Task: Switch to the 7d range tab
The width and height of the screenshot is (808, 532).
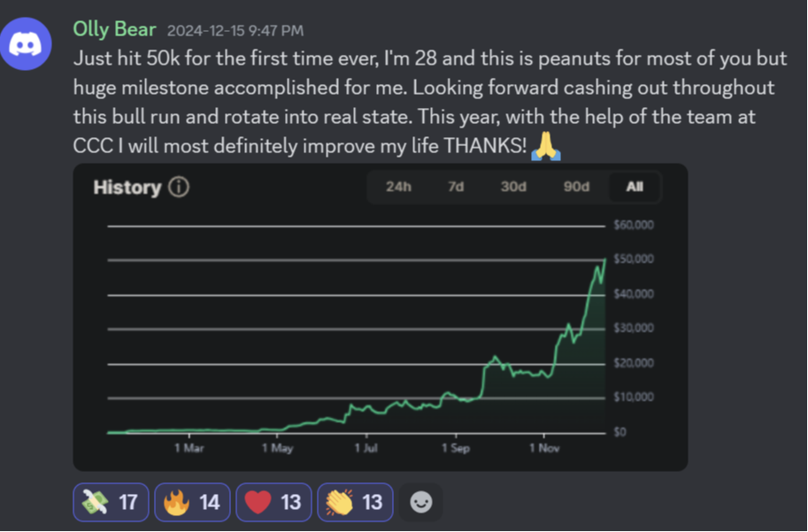Action: point(456,187)
